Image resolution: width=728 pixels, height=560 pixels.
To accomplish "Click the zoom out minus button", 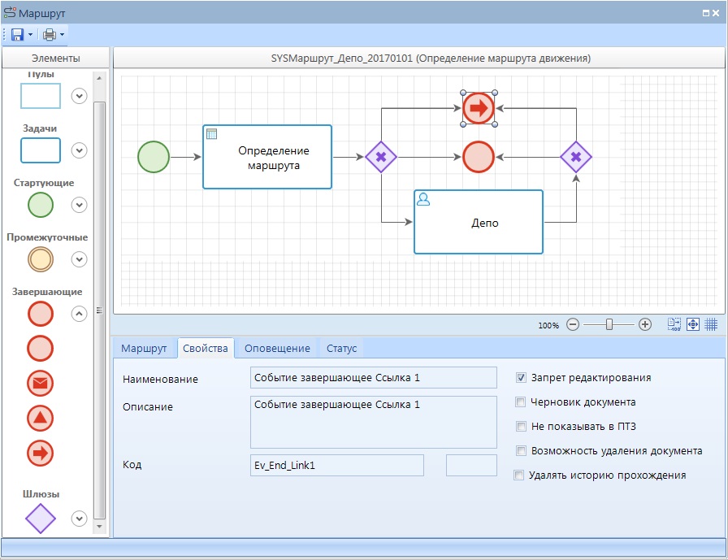I will tap(573, 324).
